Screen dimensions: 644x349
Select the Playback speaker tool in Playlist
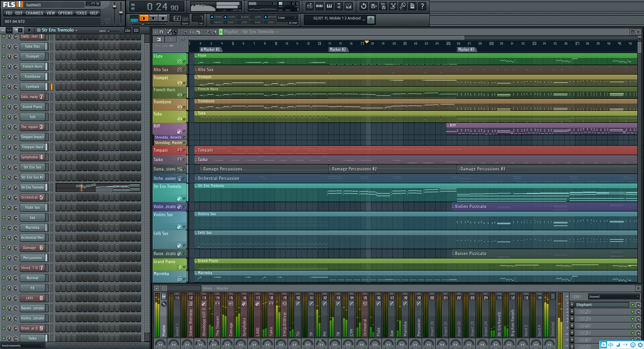215,32
